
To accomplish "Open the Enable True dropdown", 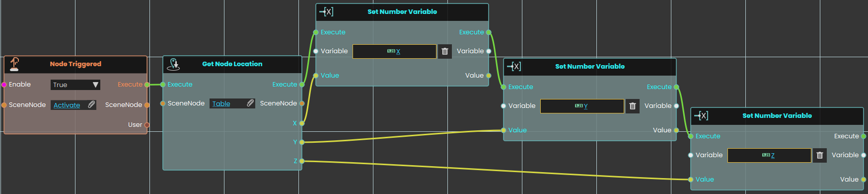I will (x=75, y=85).
